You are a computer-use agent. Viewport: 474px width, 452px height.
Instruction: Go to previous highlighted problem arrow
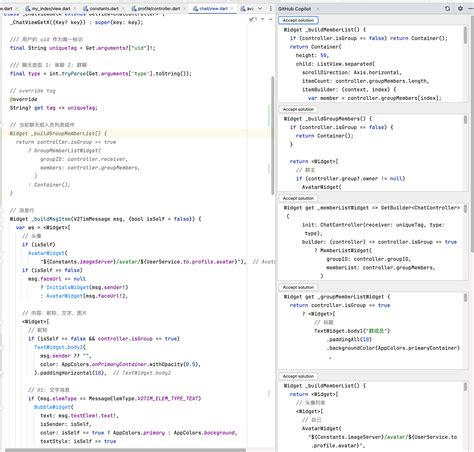click(x=263, y=19)
